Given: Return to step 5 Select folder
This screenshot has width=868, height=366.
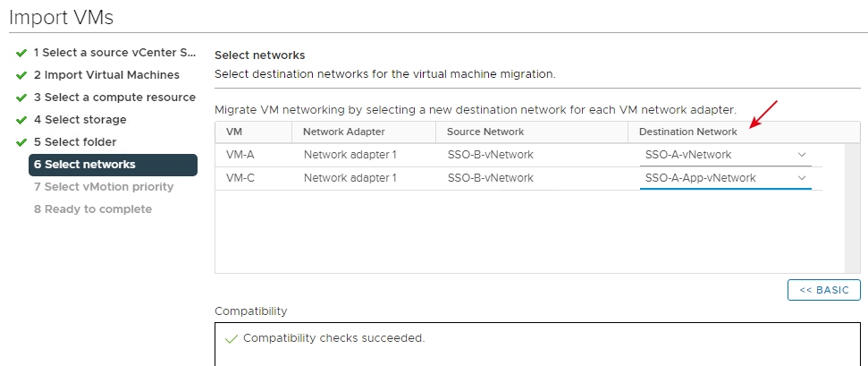Looking at the screenshot, I should (x=75, y=142).
